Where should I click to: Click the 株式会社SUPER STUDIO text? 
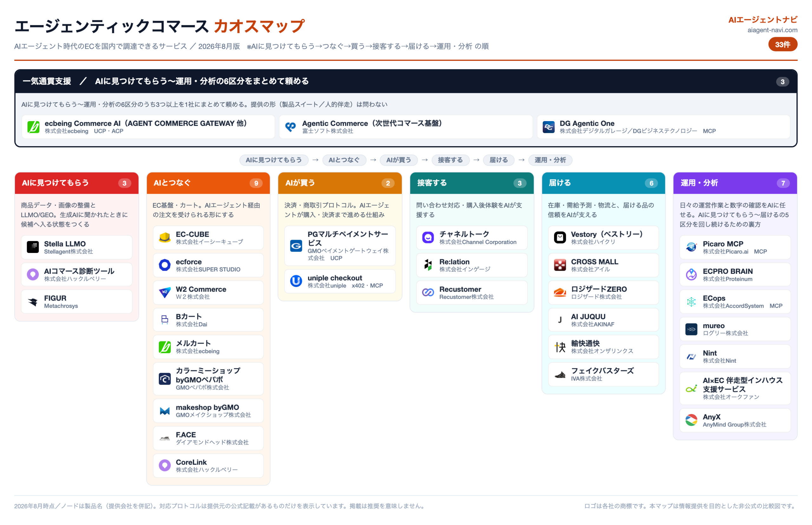(208, 269)
